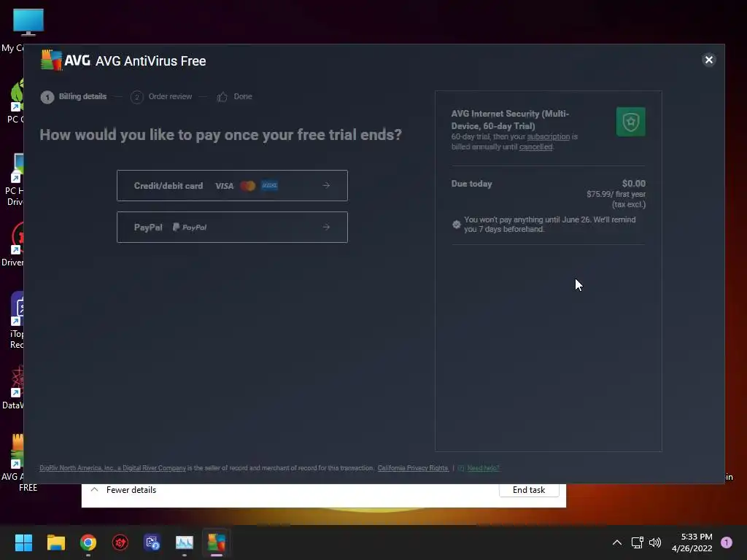Click the June 26 reminder note text
This screenshot has height=560, width=747.
550,225
